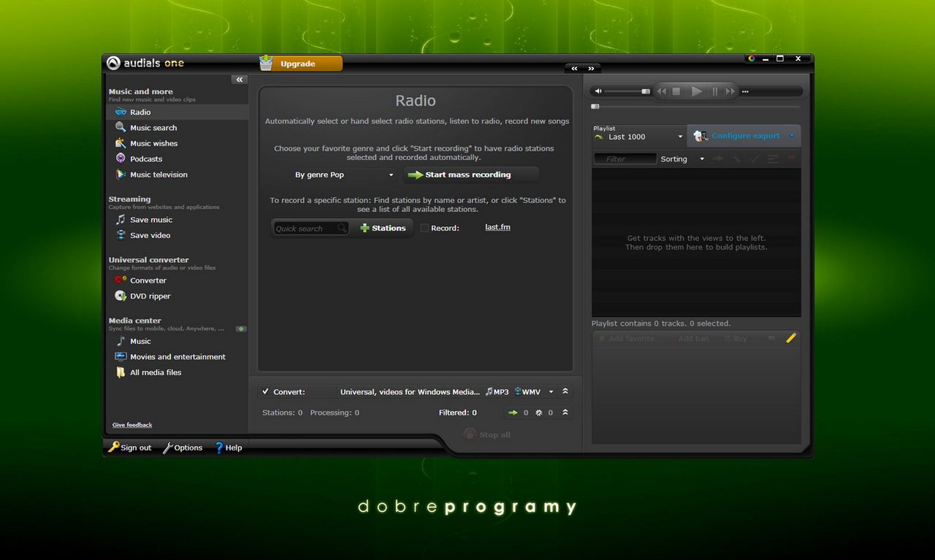Open Options
This screenshot has height=560, width=935.
click(183, 448)
